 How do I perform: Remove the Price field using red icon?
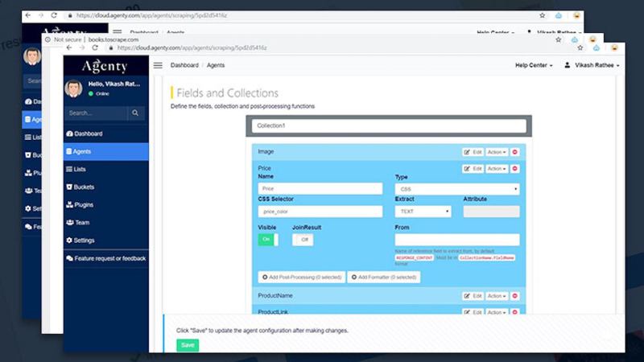coord(515,169)
